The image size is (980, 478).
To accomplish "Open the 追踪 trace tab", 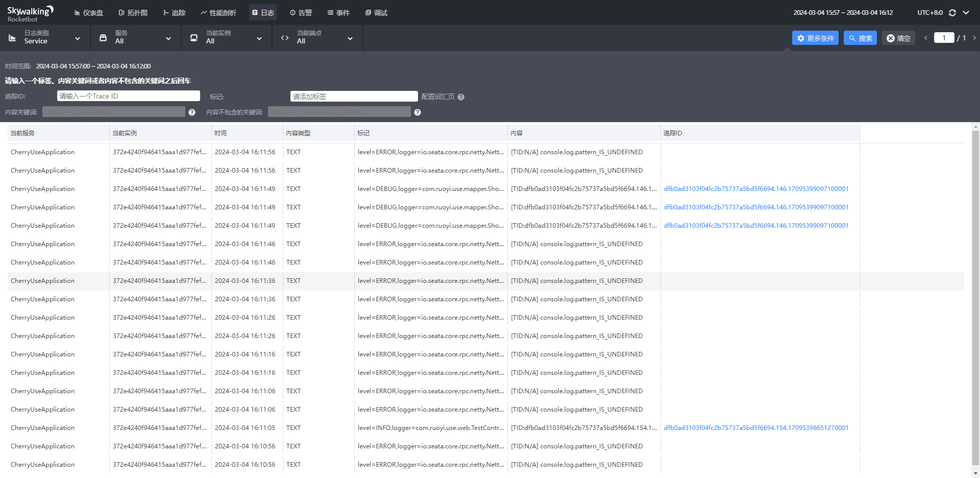I will [x=175, y=13].
